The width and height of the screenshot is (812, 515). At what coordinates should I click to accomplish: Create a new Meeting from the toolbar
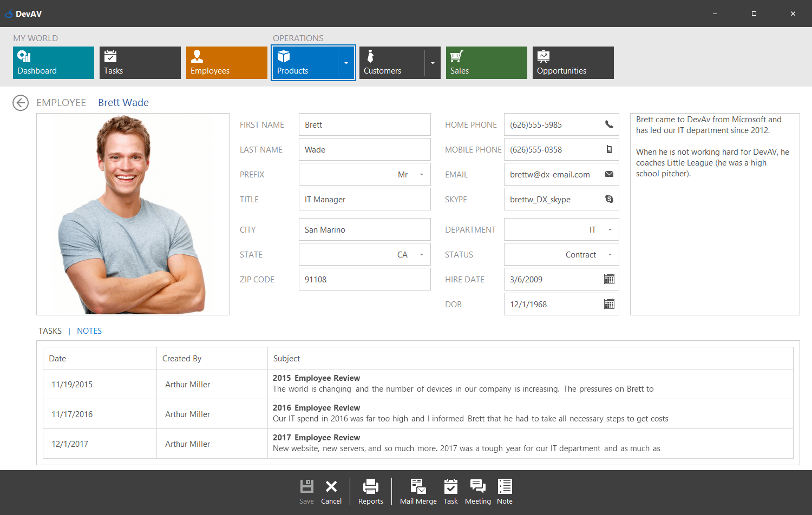(x=477, y=486)
